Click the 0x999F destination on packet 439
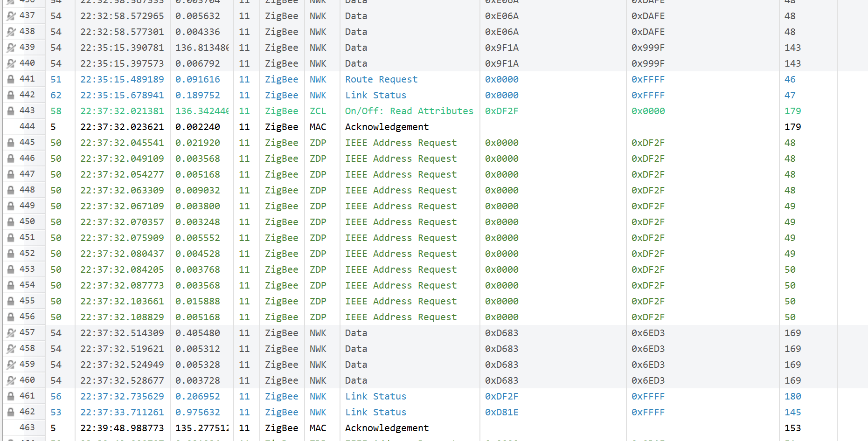 [648, 48]
